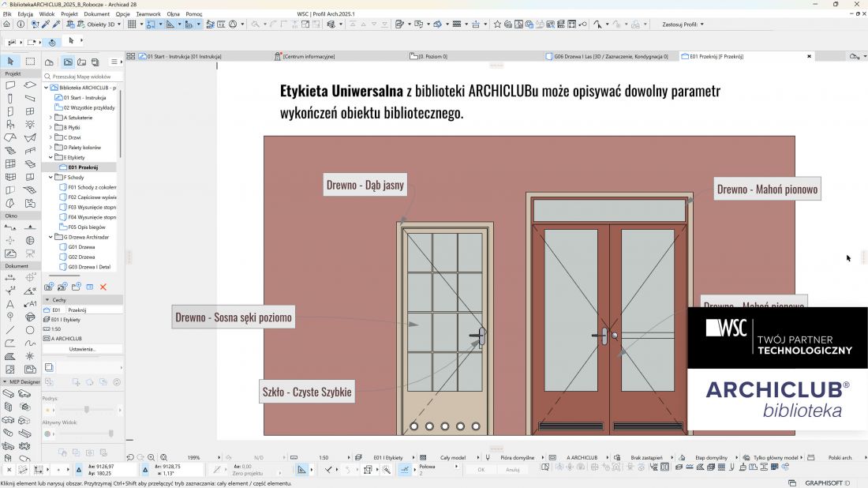Select the Arrow selection tool
The height and width of the screenshot is (488, 868).
click(10, 62)
